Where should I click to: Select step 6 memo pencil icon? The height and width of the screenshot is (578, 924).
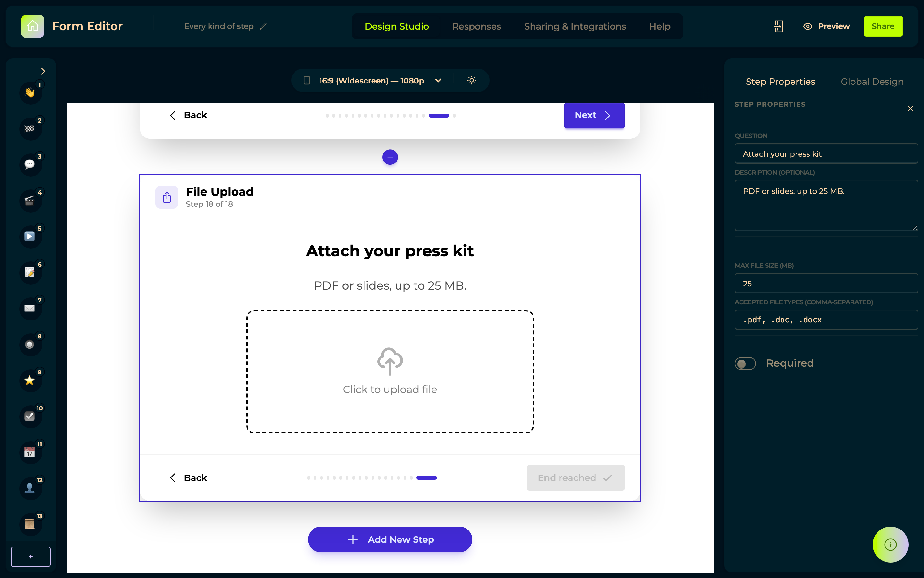[30, 272]
